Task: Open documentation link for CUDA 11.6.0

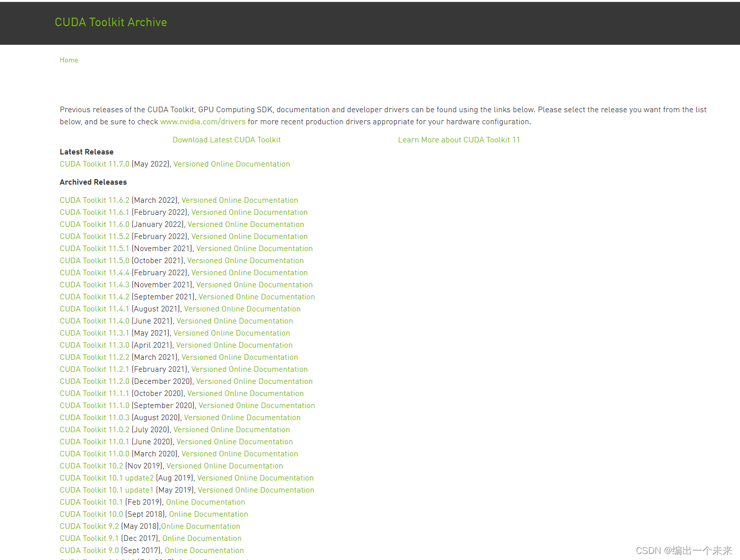Action: [245, 224]
